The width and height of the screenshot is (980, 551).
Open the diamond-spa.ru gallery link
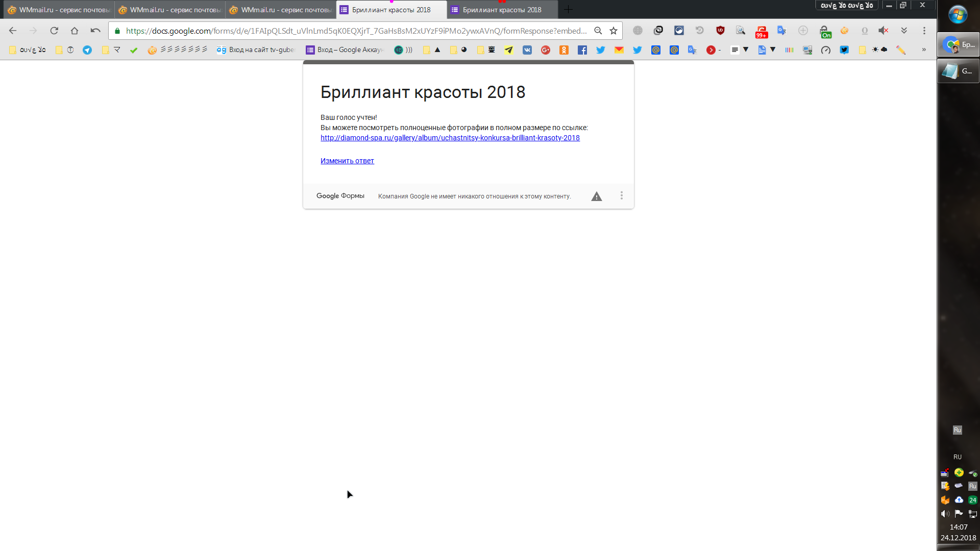click(x=450, y=138)
